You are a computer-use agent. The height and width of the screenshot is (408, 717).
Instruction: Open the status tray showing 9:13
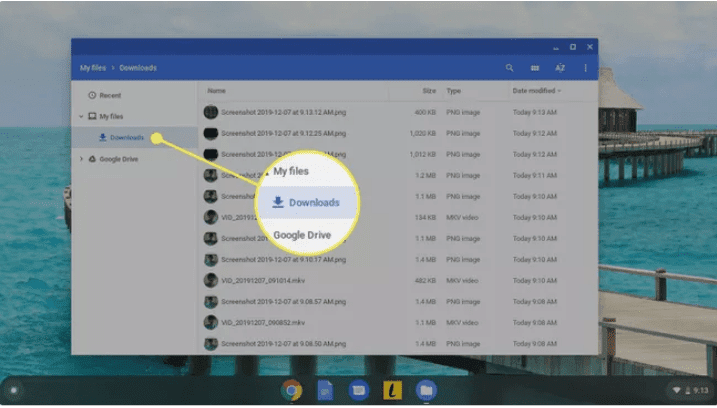click(688, 389)
